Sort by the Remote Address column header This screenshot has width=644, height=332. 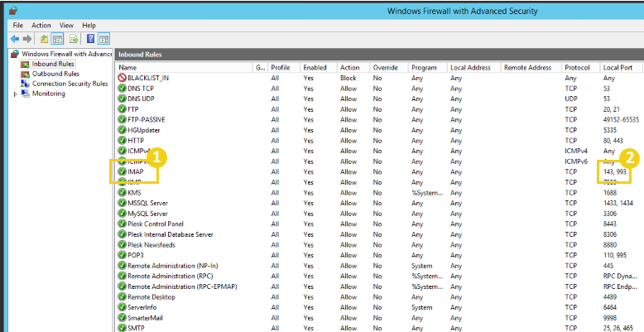pyautogui.click(x=531, y=67)
